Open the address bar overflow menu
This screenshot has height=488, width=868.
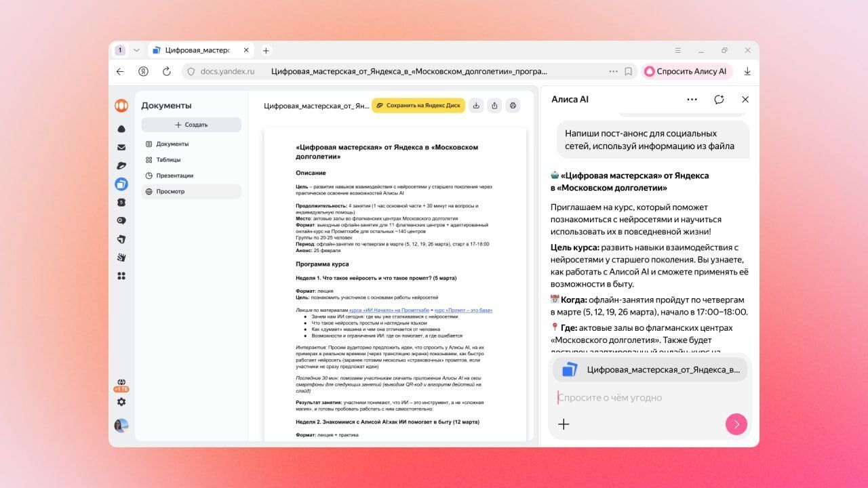click(612, 70)
